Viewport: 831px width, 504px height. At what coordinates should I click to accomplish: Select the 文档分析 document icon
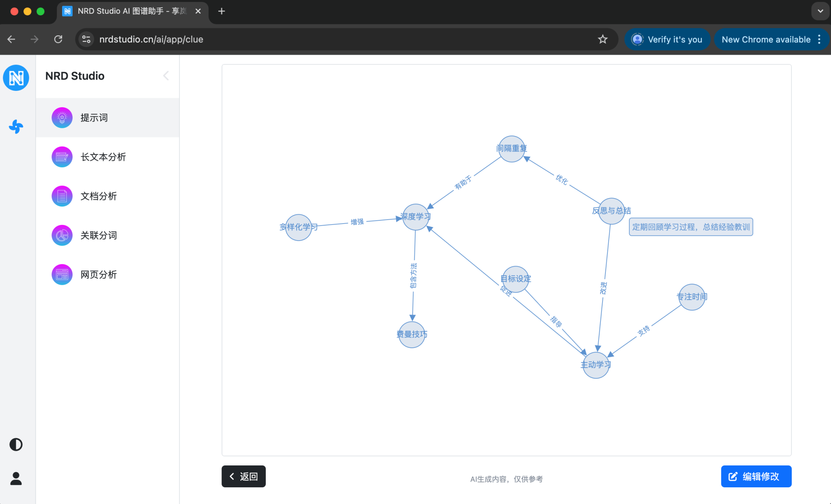click(x=62, y=196)
